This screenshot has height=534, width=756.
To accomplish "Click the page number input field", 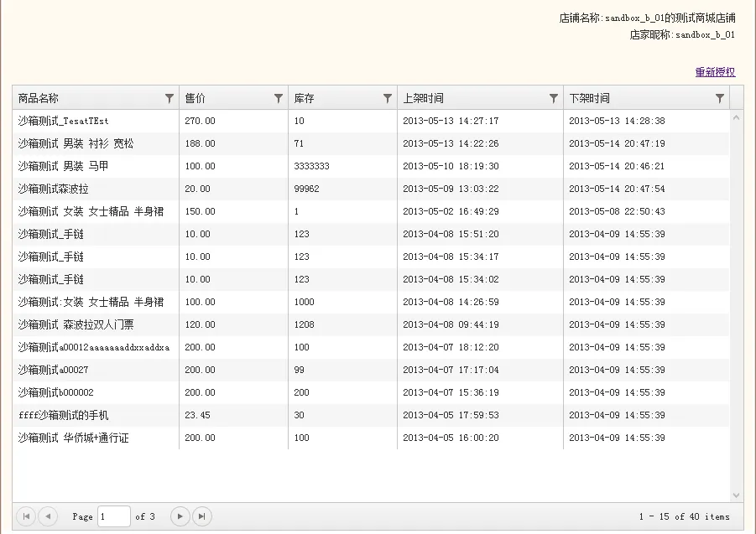I will pos(113,516).
